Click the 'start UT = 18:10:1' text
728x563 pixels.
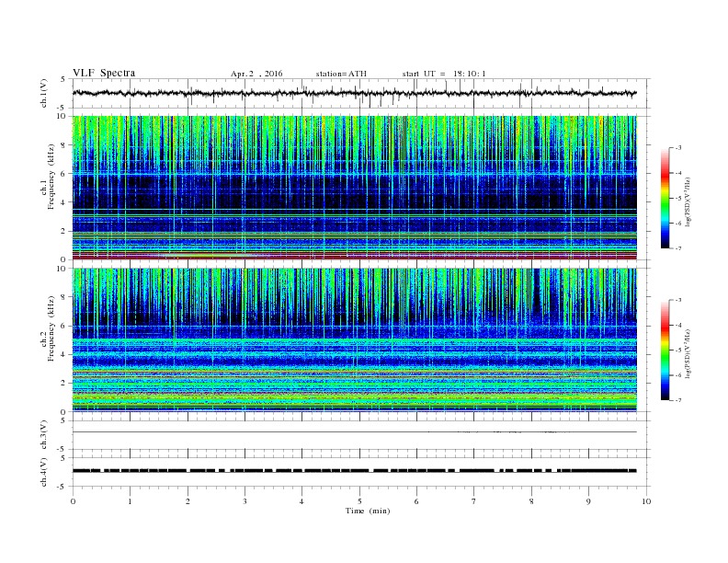tap(444, 74)
